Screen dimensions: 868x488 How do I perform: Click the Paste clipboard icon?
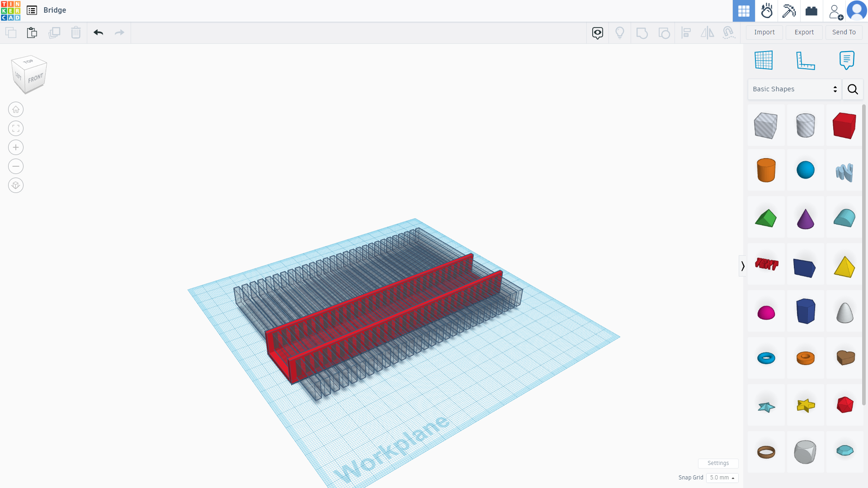[32, 33]
